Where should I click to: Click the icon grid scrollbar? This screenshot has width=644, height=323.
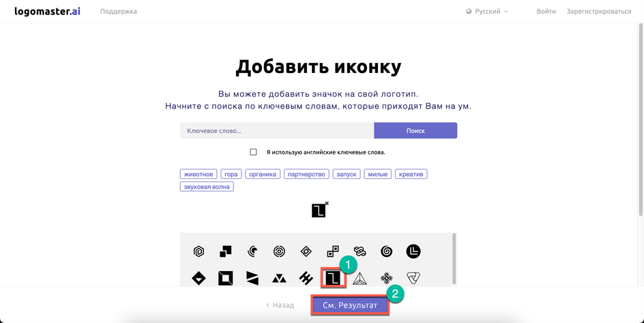point(454,259)
